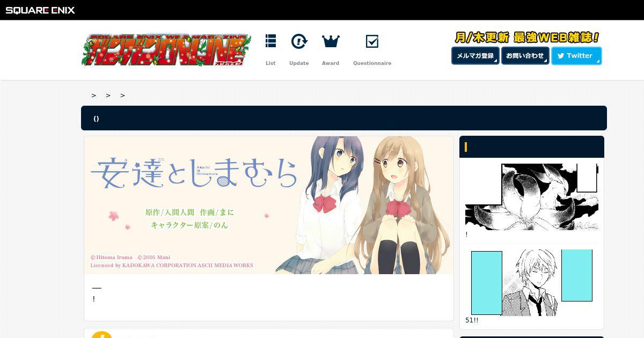Open the Adachi to Shimamura banner image

click(x=269, y=205)
